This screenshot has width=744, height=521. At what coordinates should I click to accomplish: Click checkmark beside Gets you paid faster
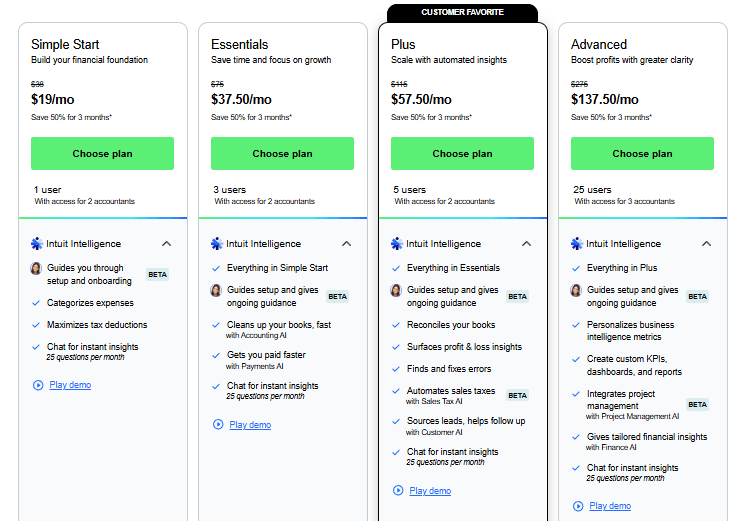coord(216,355)
